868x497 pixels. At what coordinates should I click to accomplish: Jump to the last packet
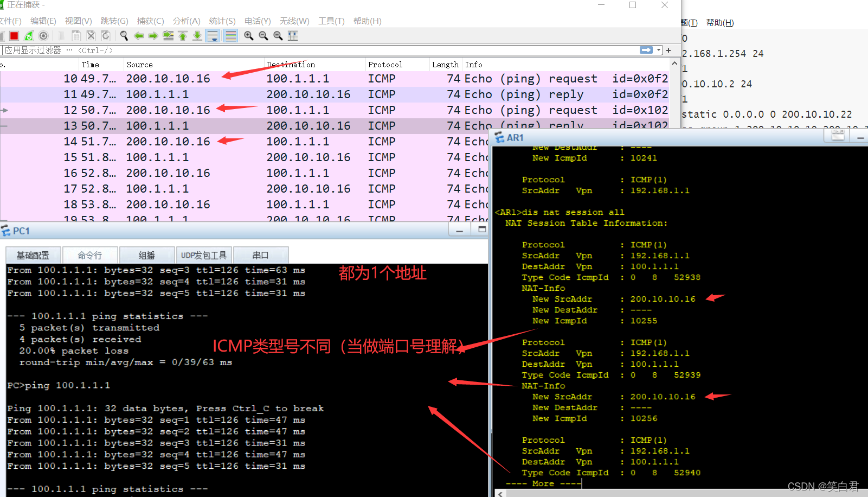tap(197, 36)
